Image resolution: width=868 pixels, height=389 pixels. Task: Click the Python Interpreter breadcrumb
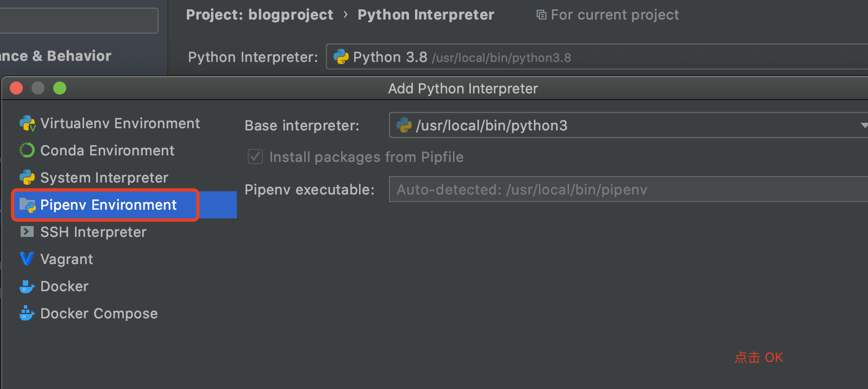[x=426, y=15]
